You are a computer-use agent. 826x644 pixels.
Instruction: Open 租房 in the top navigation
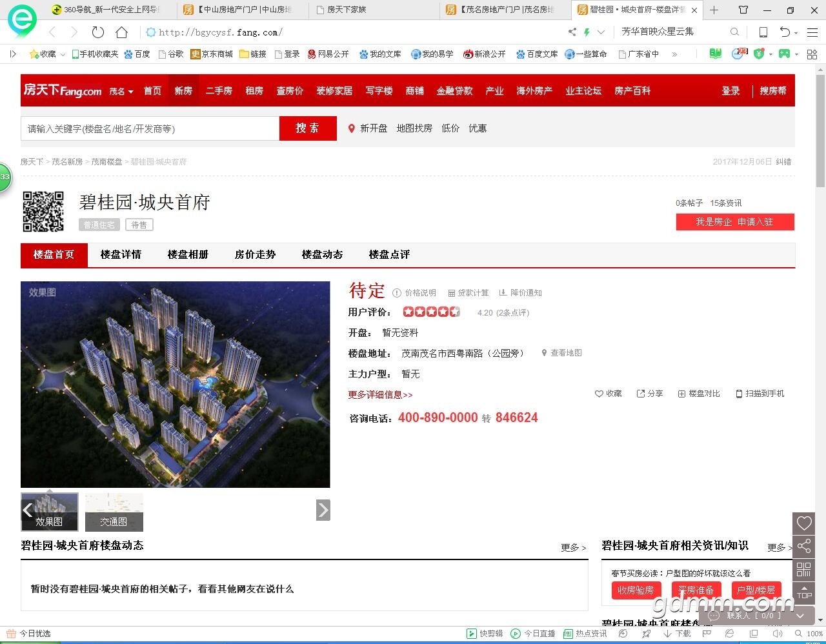(x=254, y=91)
